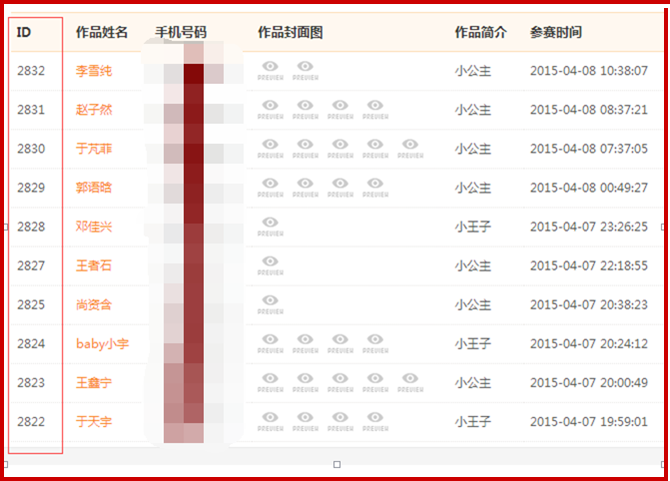The height and width of the screenshot is (481, 670).
Task: Select the ID cell 2829
Action: [x=31, y=188]
